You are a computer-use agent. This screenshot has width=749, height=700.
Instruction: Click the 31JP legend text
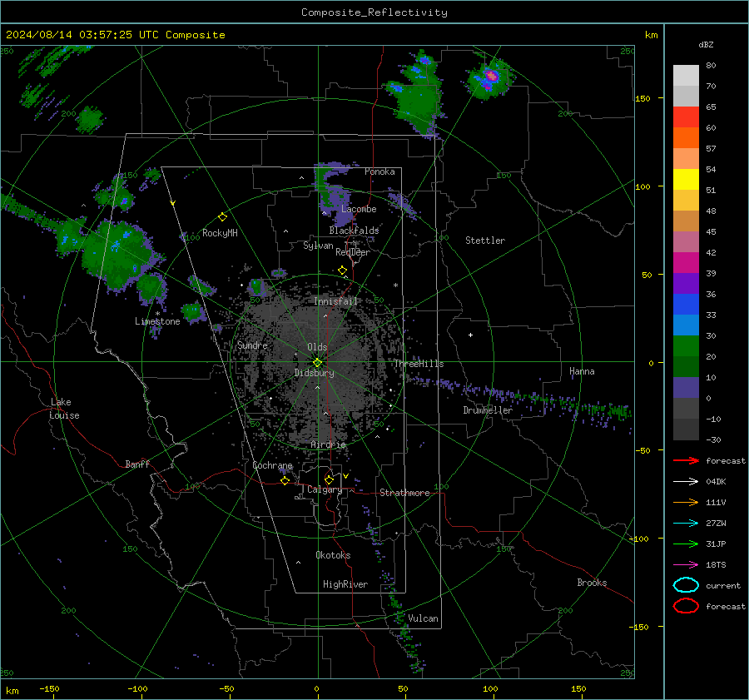click(x=716, y=544)
